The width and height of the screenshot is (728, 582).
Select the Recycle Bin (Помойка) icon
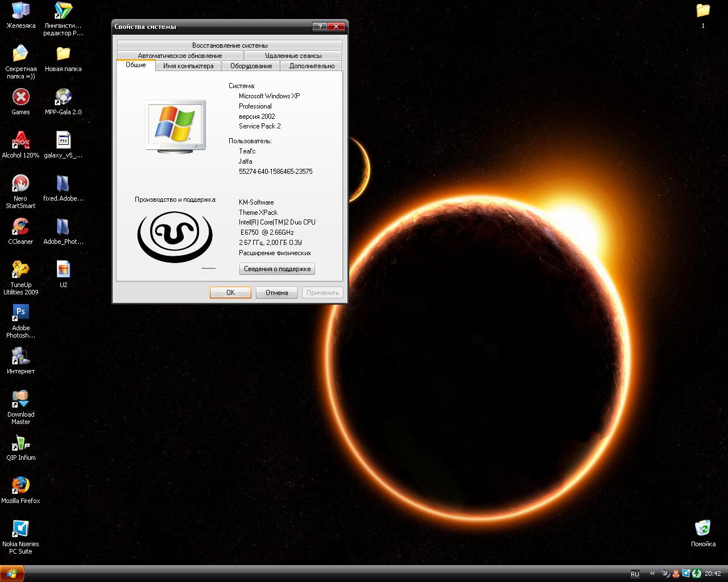(x=703, y=528)
